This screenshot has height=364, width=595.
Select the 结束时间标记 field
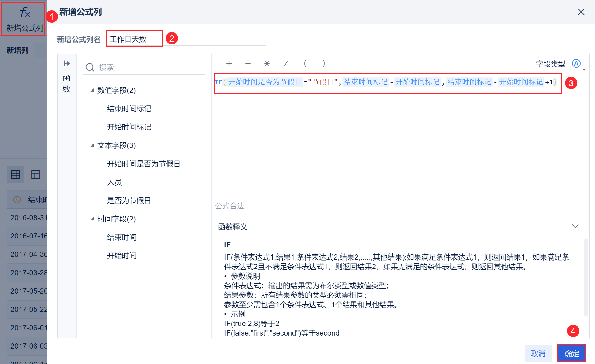129,109
